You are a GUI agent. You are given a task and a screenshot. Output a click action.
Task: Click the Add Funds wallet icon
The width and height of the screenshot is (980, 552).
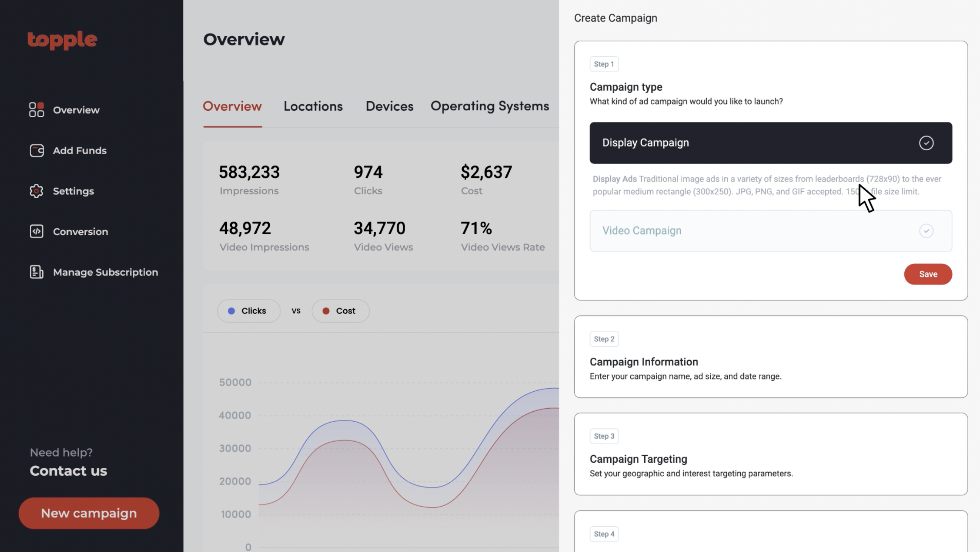[x=37, y=150]
